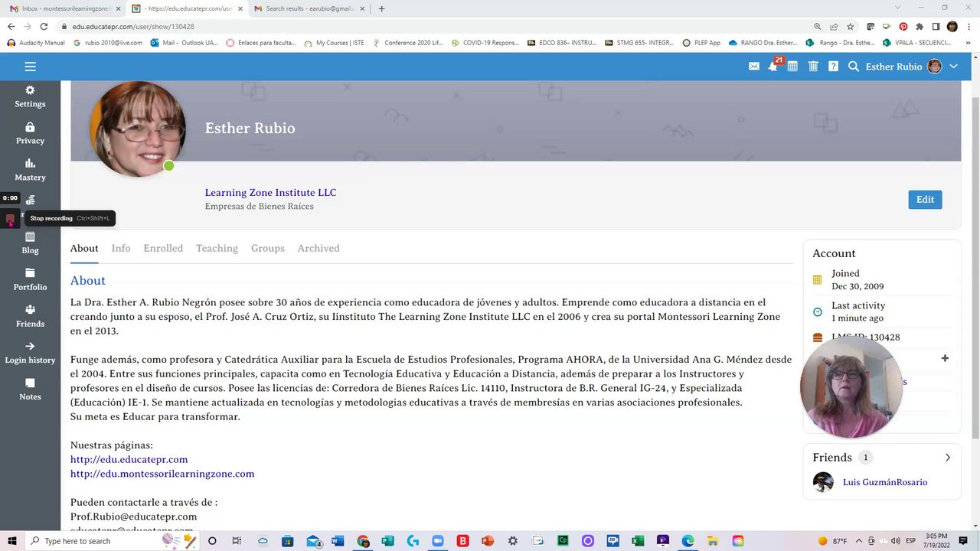Switch to the Archived tab
The height and width of the screenshot is (551, 980).
pyautogui.click(x=318, y=248)
